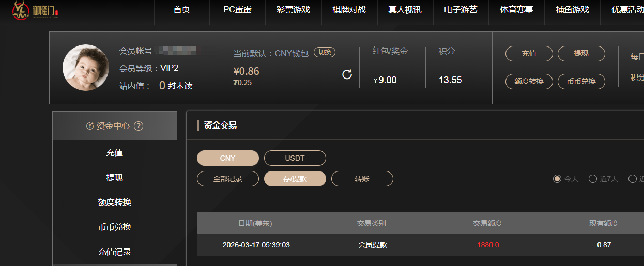Select the USDT currency tab
This screenshot has height=266, width=644.
coord(295,158)
